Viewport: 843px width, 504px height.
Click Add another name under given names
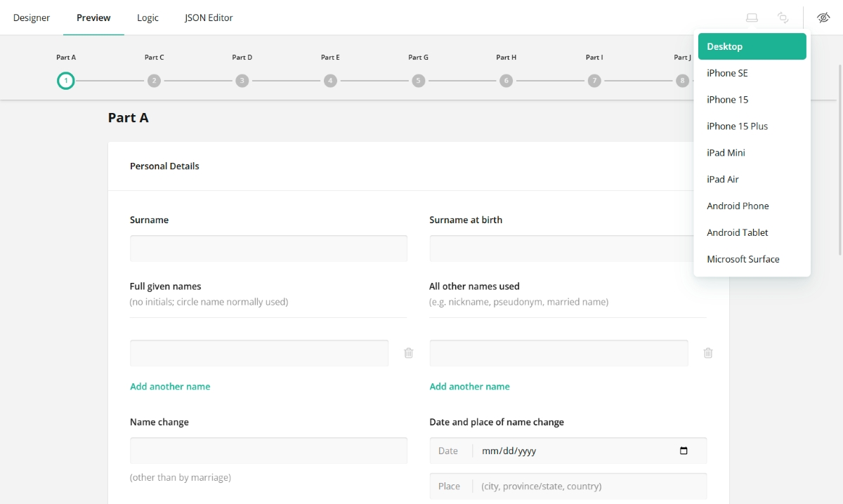click(170, 387)
